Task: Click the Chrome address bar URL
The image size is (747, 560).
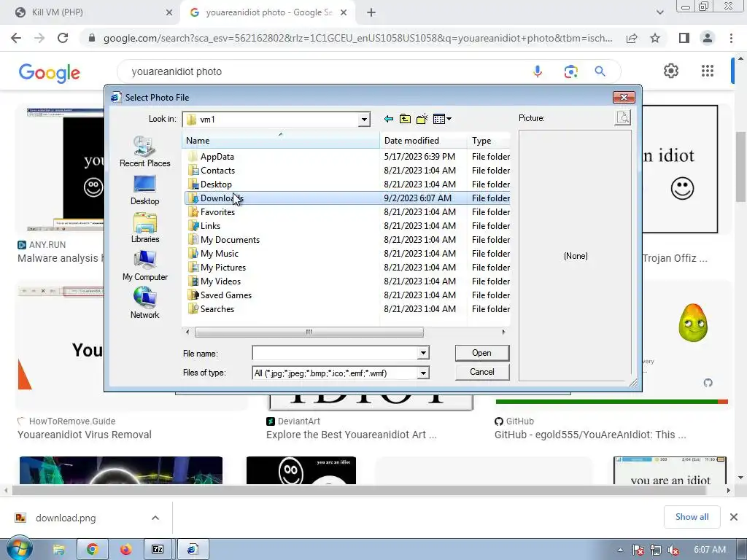Action: tap(357, 38)
